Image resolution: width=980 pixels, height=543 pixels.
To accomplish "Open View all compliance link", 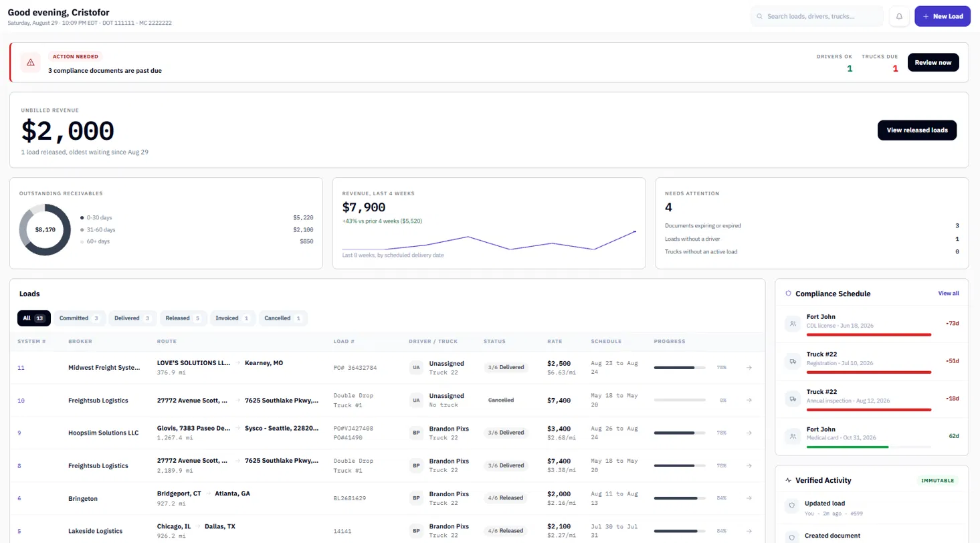I will [x=949, y=294].
